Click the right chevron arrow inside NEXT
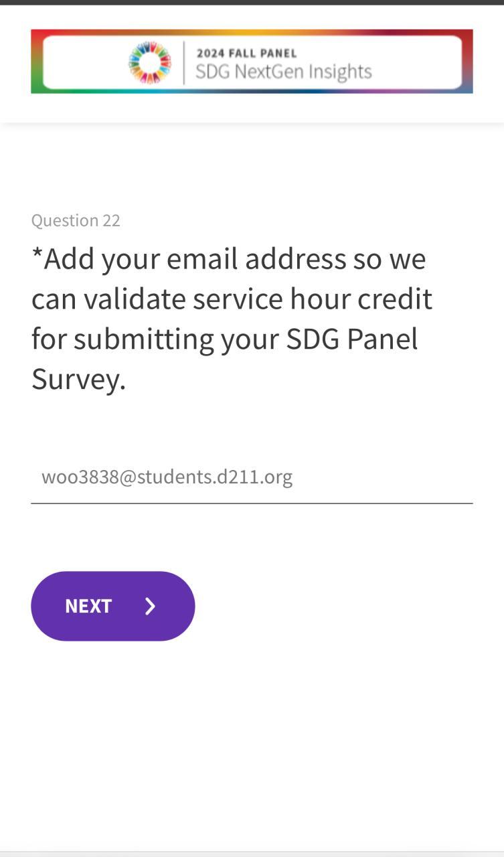This screenshot has width=504, height=857. click(x=151, y=606)
